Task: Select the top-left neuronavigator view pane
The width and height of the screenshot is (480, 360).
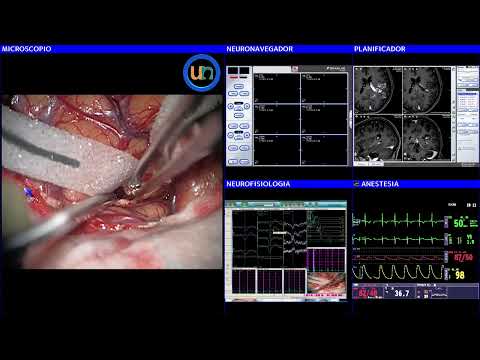Action: (277, 88)
